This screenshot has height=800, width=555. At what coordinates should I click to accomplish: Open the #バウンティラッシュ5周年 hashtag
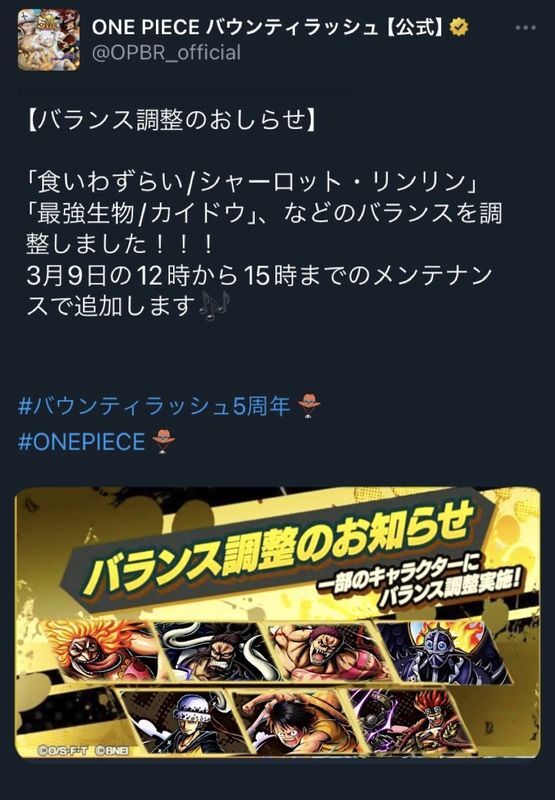(154, 407)
